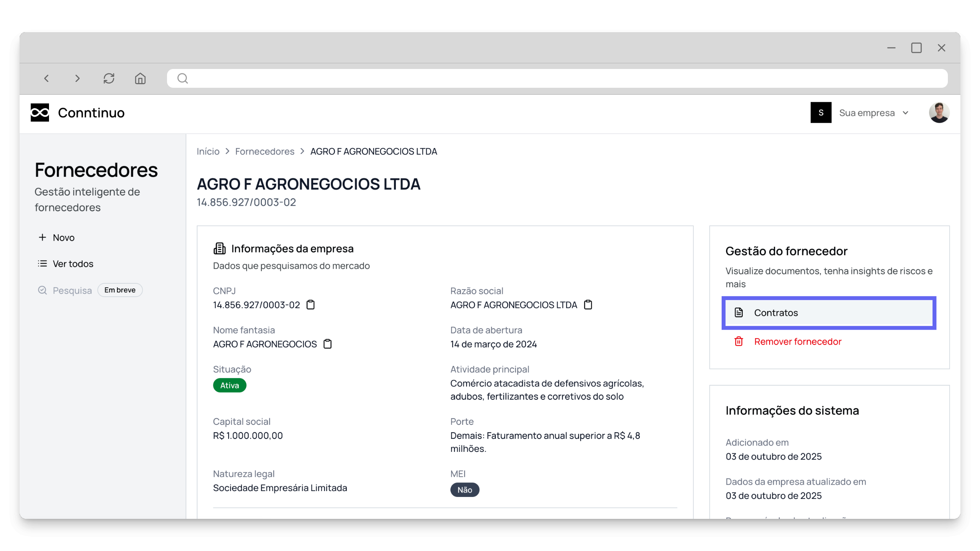Navigate to Fornecedores breadcrumb link
The height and width of the screenshot is (551, 980).
(265, 152)
